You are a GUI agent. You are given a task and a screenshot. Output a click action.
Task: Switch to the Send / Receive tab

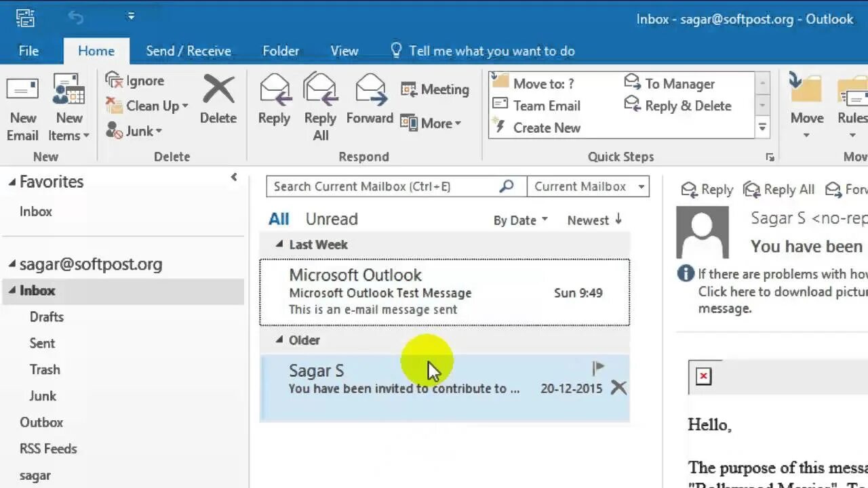(x=189, y=51)
